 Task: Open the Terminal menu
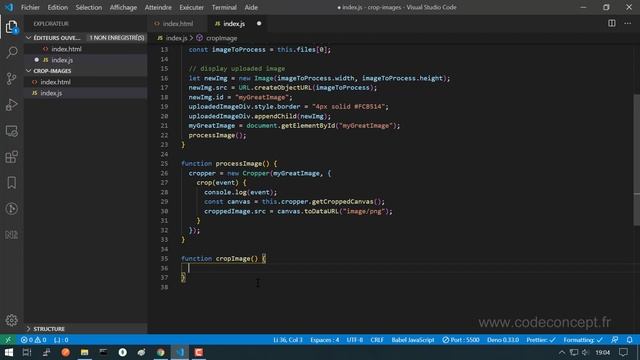[x=224, y=7]
